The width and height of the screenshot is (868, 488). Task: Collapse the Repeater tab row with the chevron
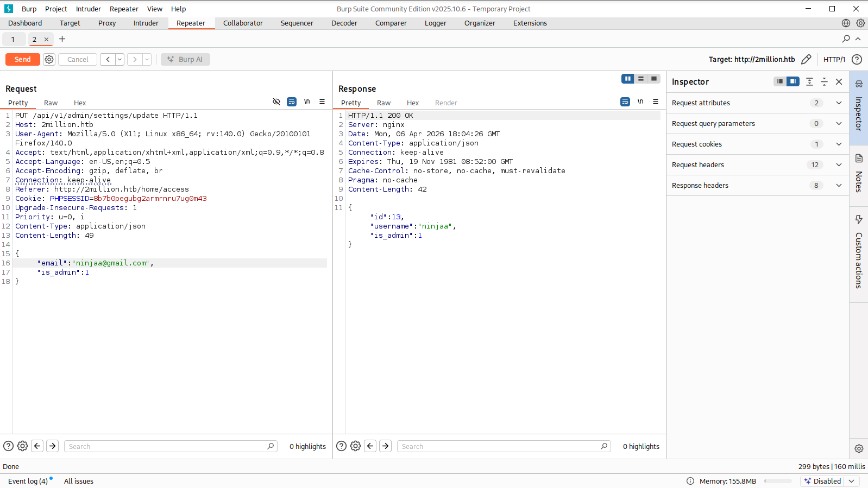[x=858, y=39]
